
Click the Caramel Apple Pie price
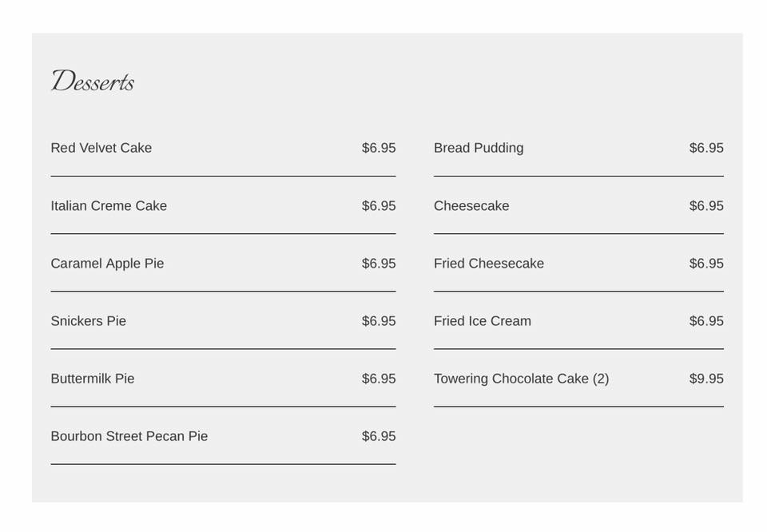(x=379, y=264)
